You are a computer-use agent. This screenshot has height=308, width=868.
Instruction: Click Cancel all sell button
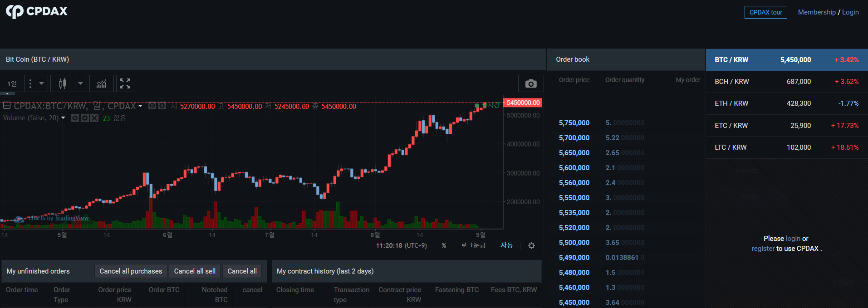(x=195, y=271)
